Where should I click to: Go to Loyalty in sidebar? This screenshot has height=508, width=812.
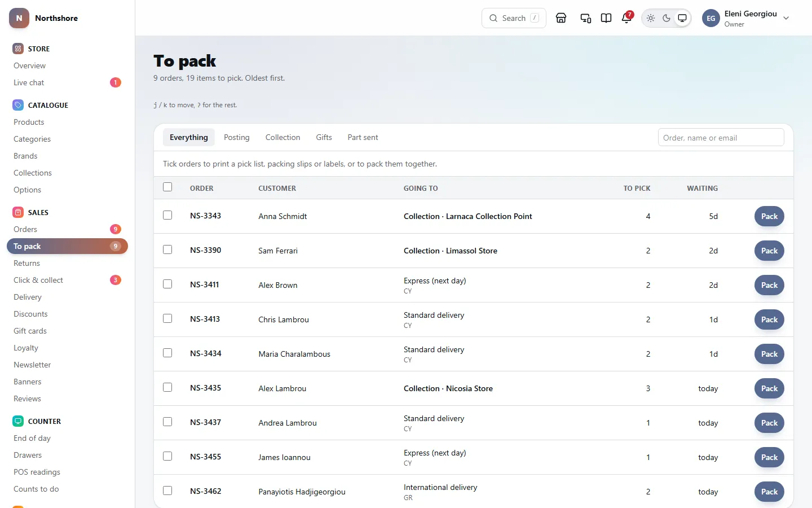(67, 348)
